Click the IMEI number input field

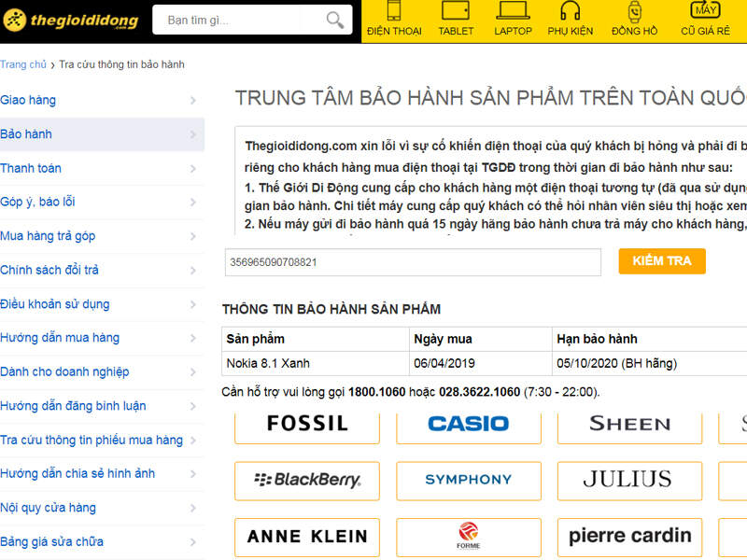[412, 262]
